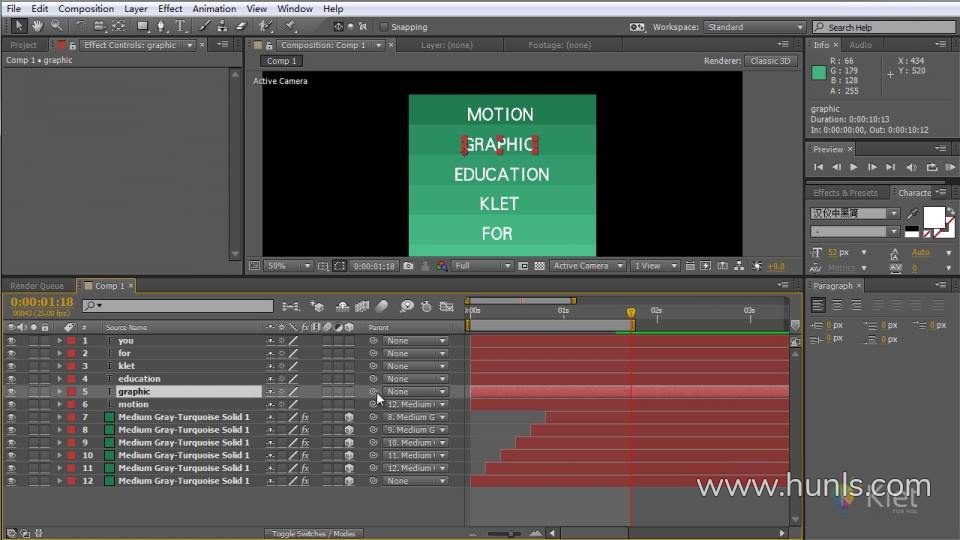Toggle visibility of layer 12 solid
960x540 pixels.
tap(11, 481)
